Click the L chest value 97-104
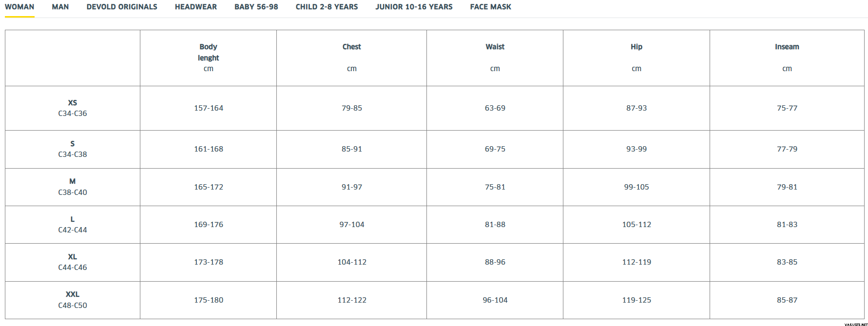Viewport: 868px width, 326px height. [352, 225]
